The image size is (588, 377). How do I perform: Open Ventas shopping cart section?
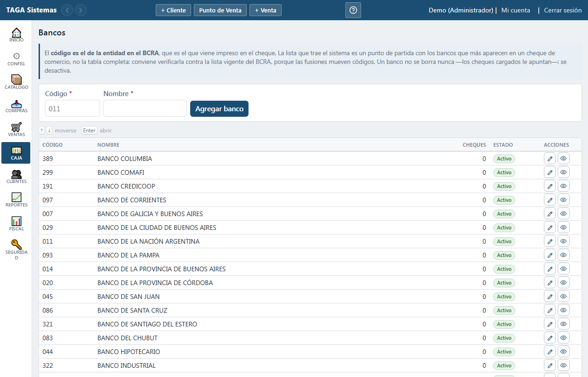[x=16, y=129]
